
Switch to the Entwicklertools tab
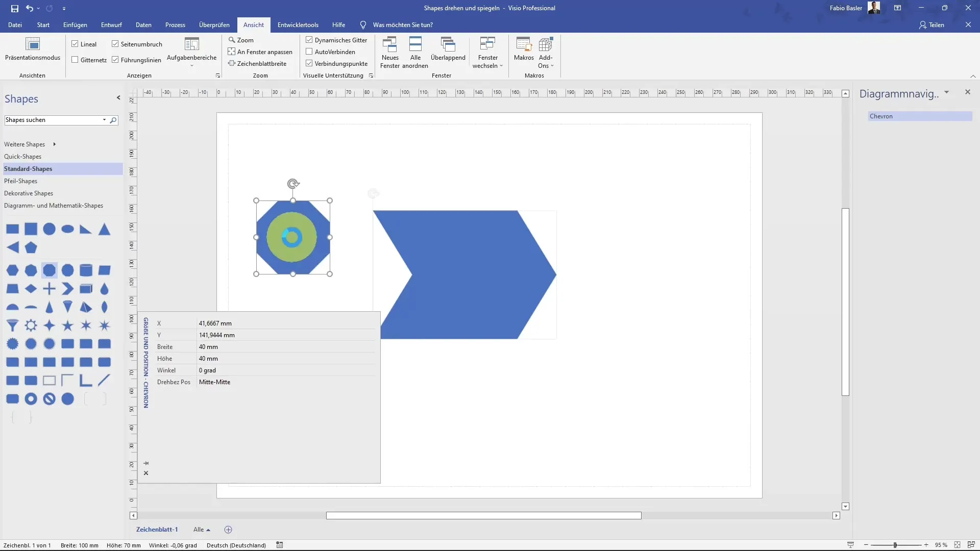point(298,24)
